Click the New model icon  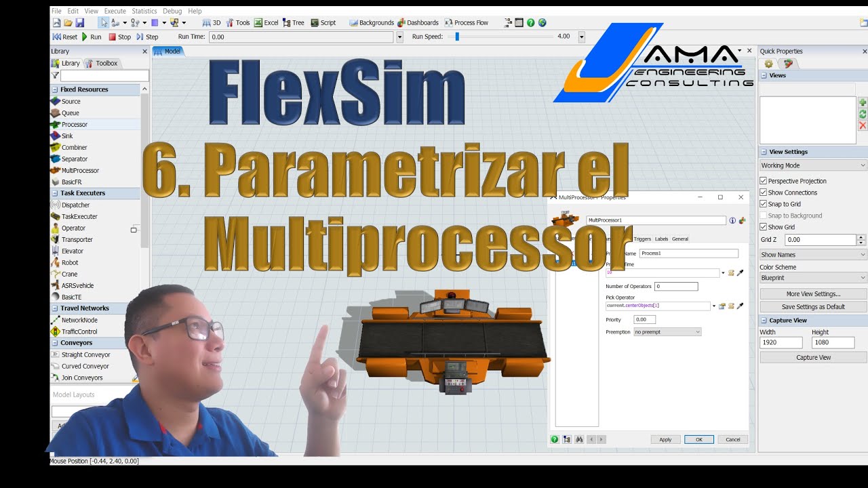click(x=56, y=22)
